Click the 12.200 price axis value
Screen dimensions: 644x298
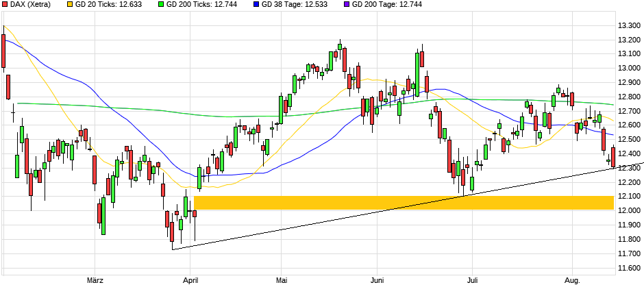(629, 182)
